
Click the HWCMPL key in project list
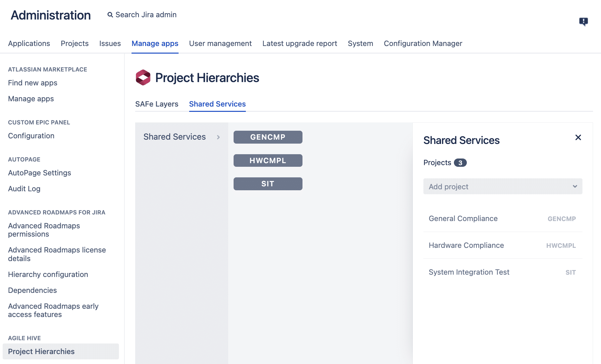pos(561,246)
